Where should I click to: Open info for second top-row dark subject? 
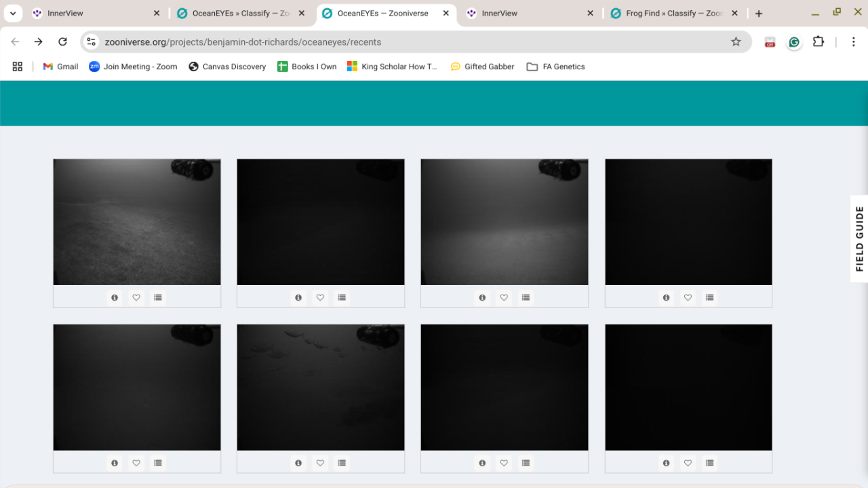tap(298, 297)
